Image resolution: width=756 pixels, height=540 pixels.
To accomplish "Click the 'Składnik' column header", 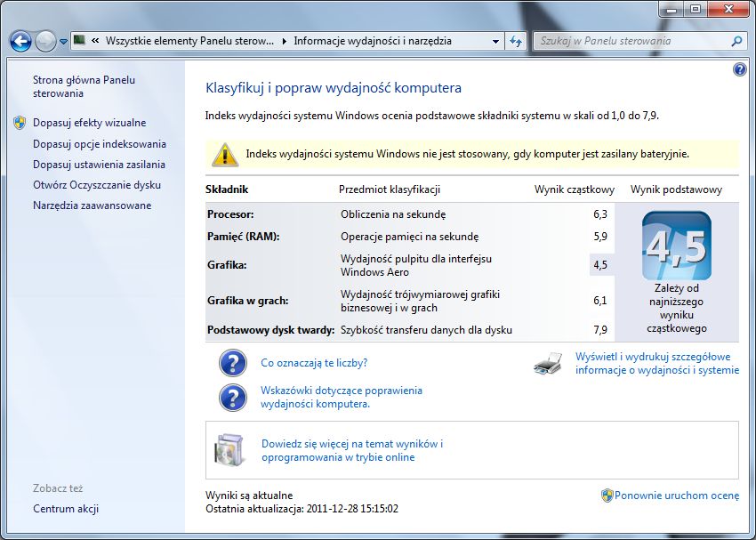I will point(227,189).
